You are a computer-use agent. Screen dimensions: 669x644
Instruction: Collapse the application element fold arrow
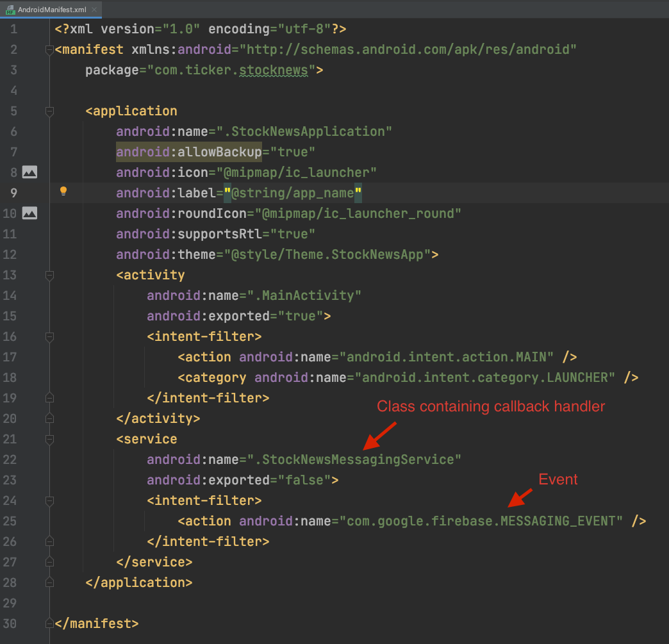coord(49,111)
